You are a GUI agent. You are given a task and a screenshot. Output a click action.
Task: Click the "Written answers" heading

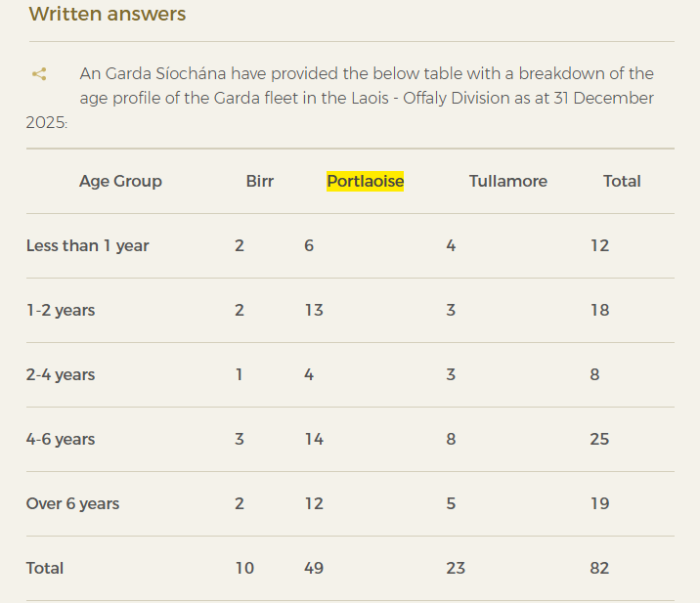(x=108, y=15)
